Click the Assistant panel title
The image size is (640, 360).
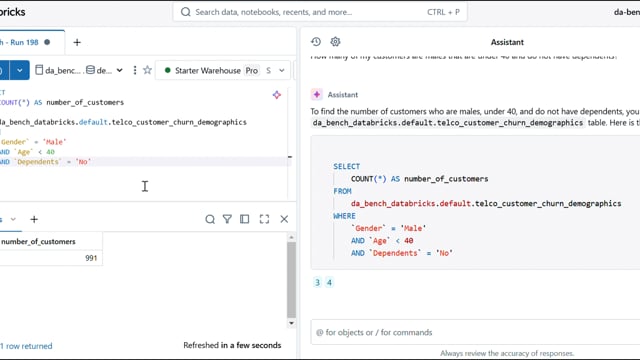507,42
